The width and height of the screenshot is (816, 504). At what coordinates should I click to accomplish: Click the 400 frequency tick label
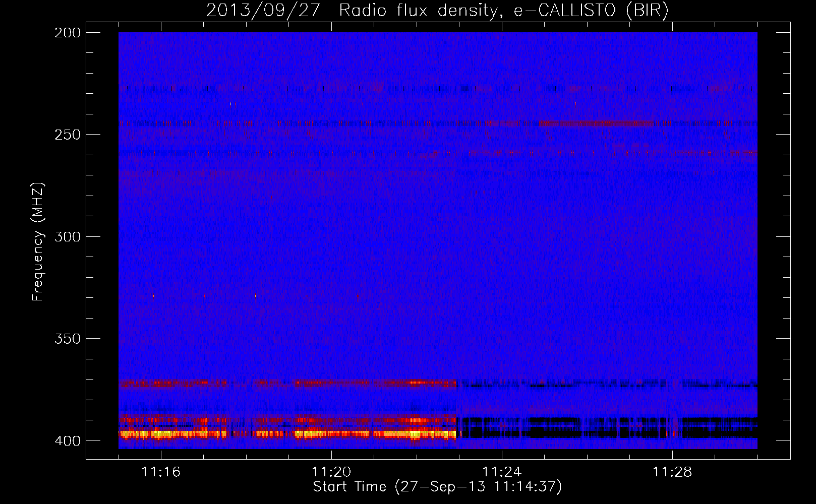coord(68,440)
